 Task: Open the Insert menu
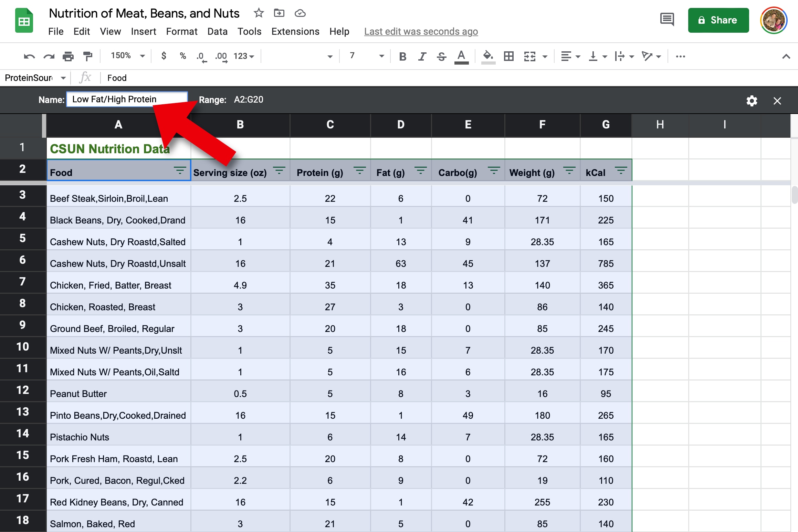[x=143, y=32]
